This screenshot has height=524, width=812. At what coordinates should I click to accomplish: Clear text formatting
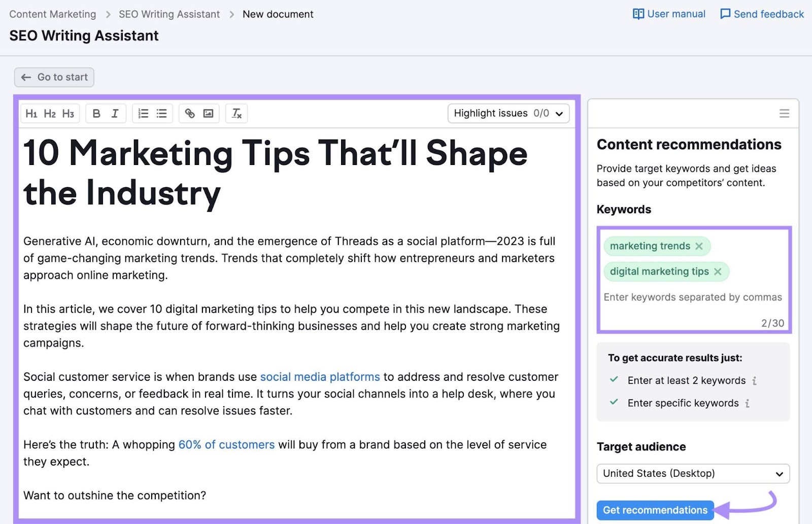click(x=236, y=113)
